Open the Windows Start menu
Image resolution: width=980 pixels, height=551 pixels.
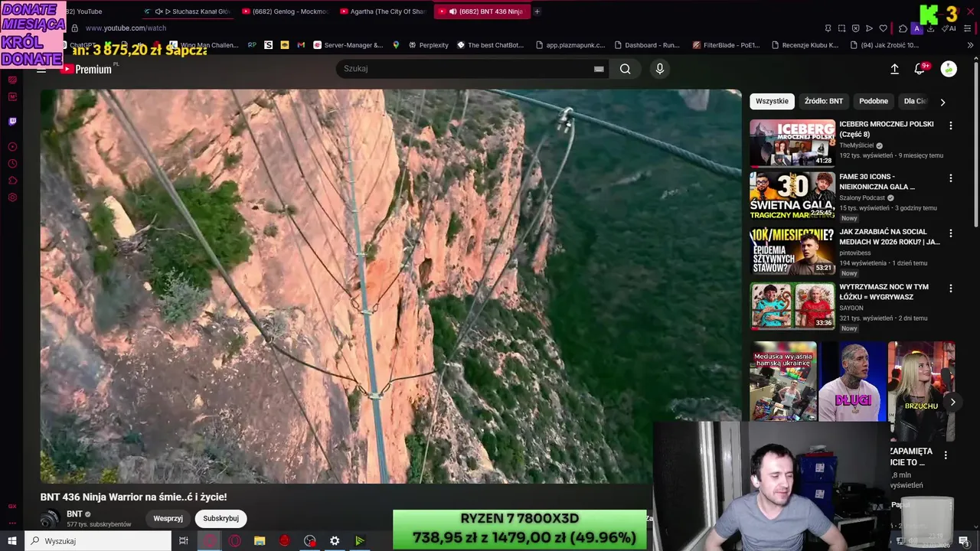[x=12, y=541]
